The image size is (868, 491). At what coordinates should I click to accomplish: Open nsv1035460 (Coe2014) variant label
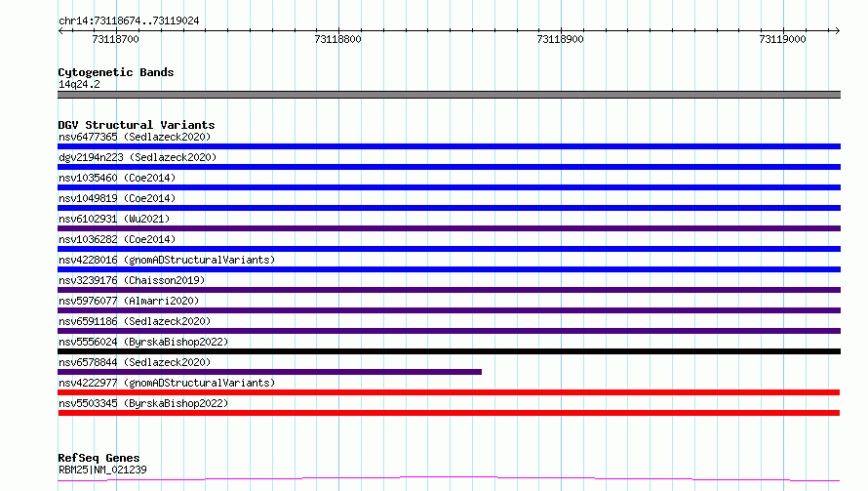117,178
